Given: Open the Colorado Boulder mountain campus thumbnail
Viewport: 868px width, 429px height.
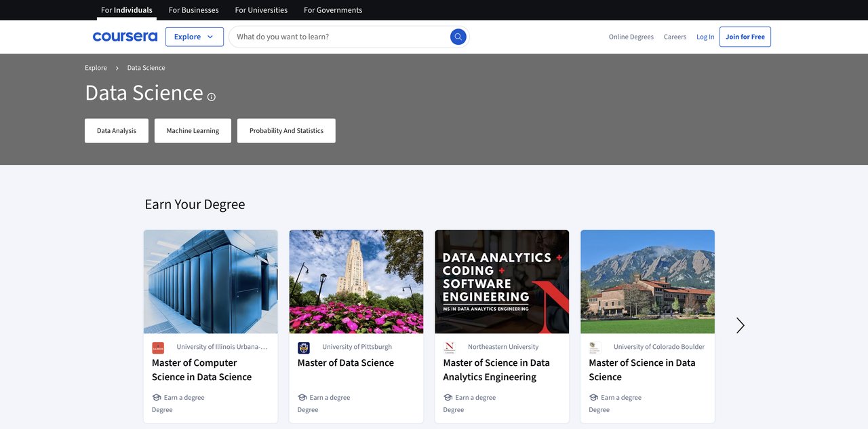Looking at the screenshot, I should [x=648, y=282].
